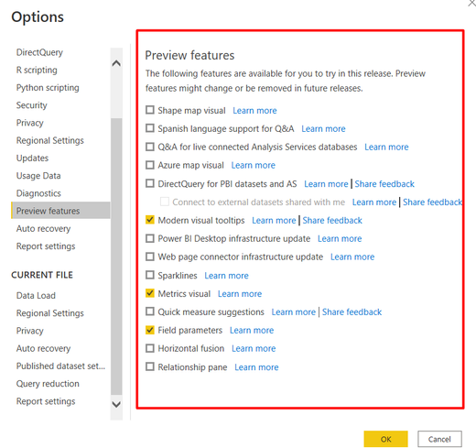The image size is (476, 448).
Task: Click the sidebar scroll up arrow
Action: coord(116,63)
